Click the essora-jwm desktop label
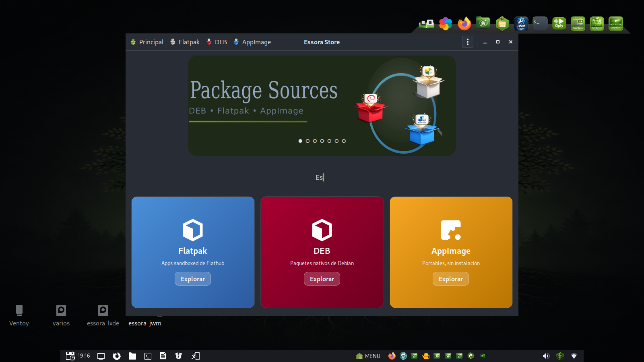 coord(145,323)
